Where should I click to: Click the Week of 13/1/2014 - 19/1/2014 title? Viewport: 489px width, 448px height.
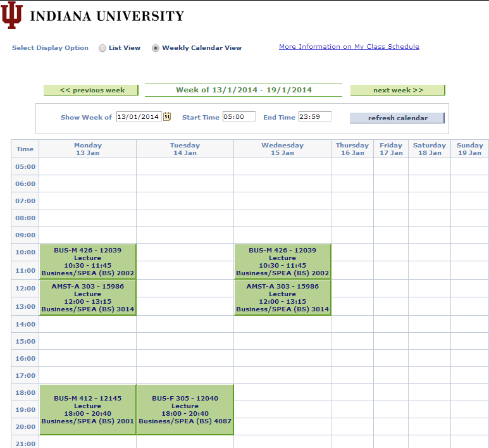click(x=244, y=90)
